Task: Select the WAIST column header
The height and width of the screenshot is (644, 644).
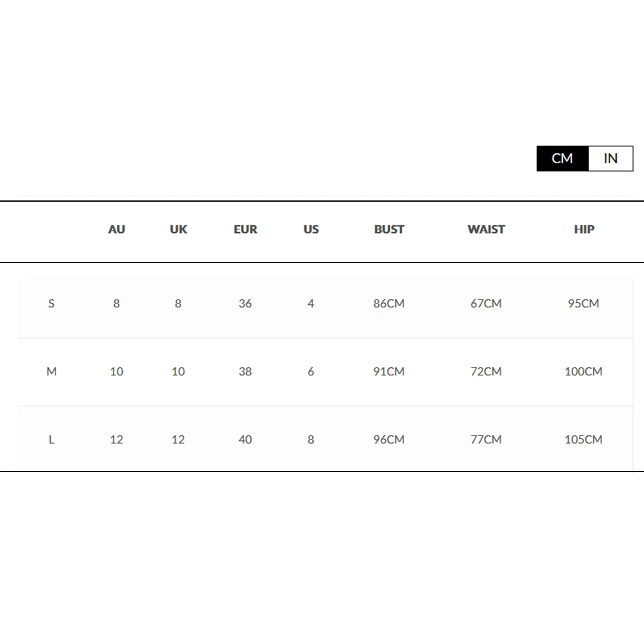Action: tap(486, 229)
